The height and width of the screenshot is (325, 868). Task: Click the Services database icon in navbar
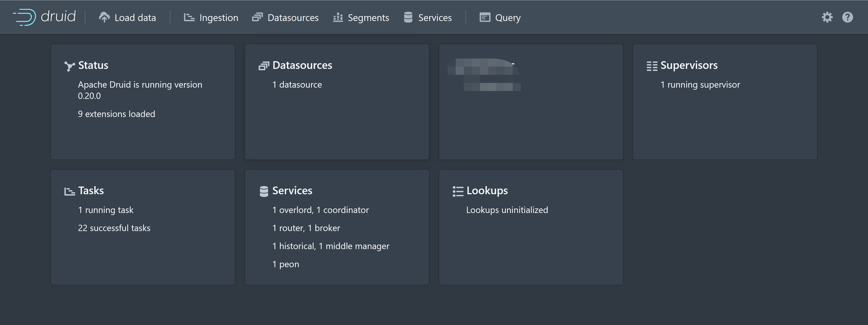click(x=408, y=17)
